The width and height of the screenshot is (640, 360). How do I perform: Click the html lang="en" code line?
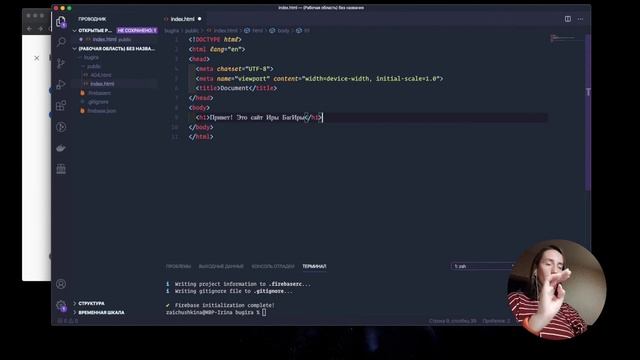tap(217, 49)
